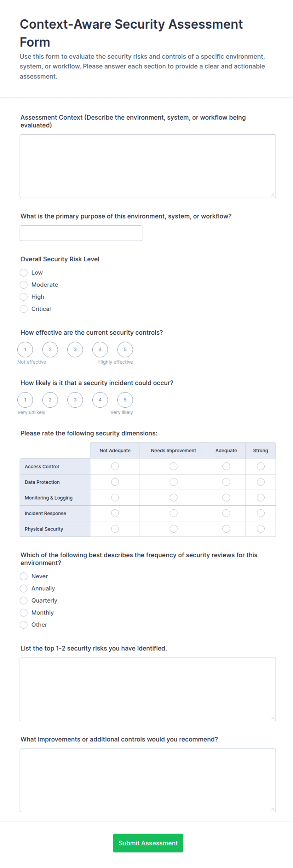Mark Monitoring & Logging as Needs Improvement
Screen dimensions: 293x868
coord(174,498)
